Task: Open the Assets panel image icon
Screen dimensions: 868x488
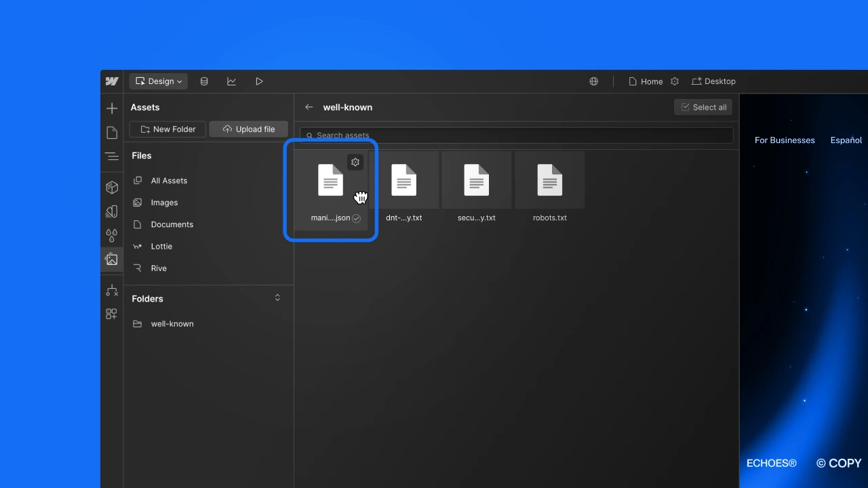Action: (112, 260)
